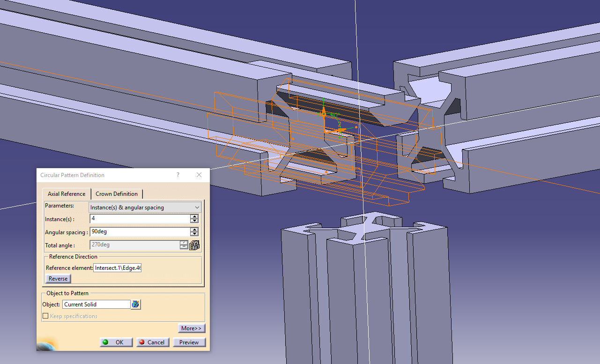
Task: Click the dialog help question mark icon
Action: pos(178,175)
